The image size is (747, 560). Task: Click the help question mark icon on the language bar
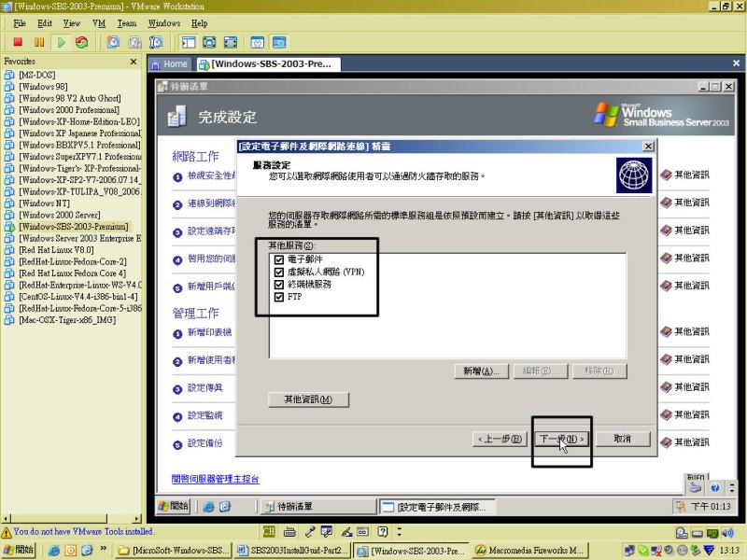[x=383, y=531]
